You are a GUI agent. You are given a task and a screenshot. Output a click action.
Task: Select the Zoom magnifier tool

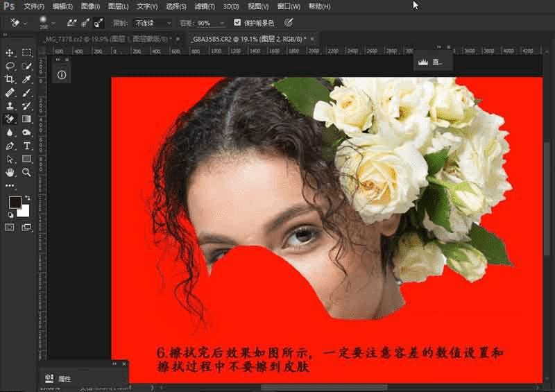pyautogui.click(x=27, y=172)
